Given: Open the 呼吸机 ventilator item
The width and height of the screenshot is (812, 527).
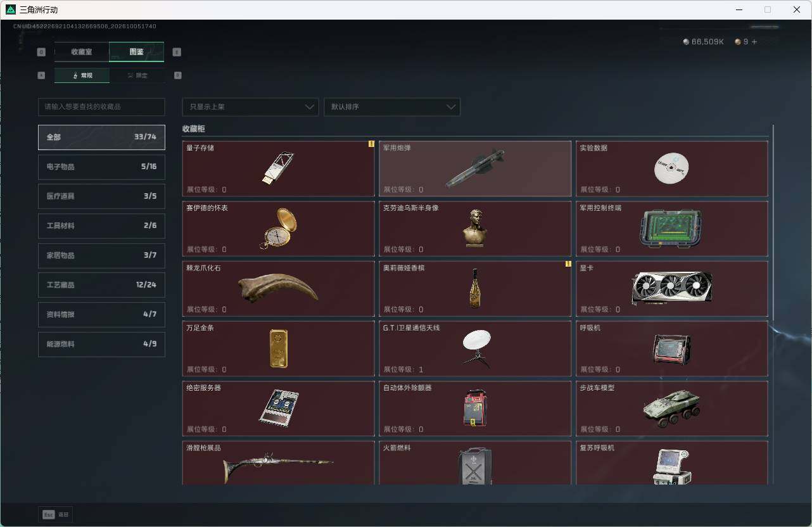Looking at the screenshot, I should [x=672, y=348].
